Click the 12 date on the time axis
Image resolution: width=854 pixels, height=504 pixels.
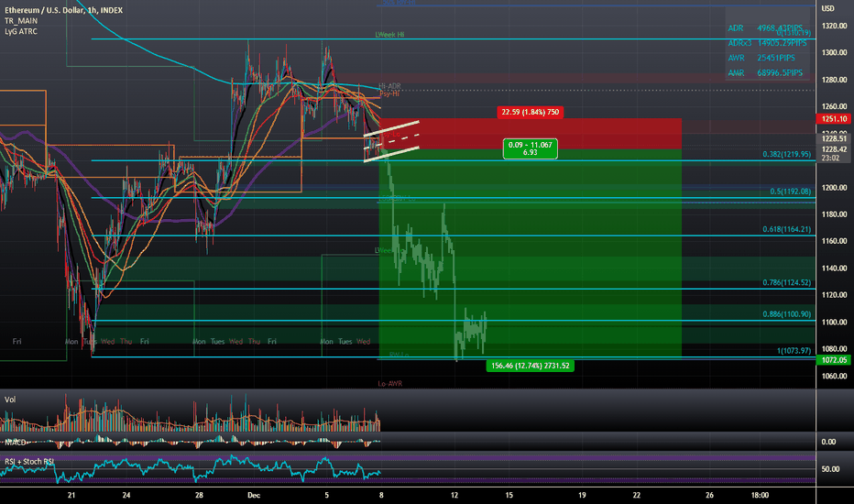click(x=454, y=495)
